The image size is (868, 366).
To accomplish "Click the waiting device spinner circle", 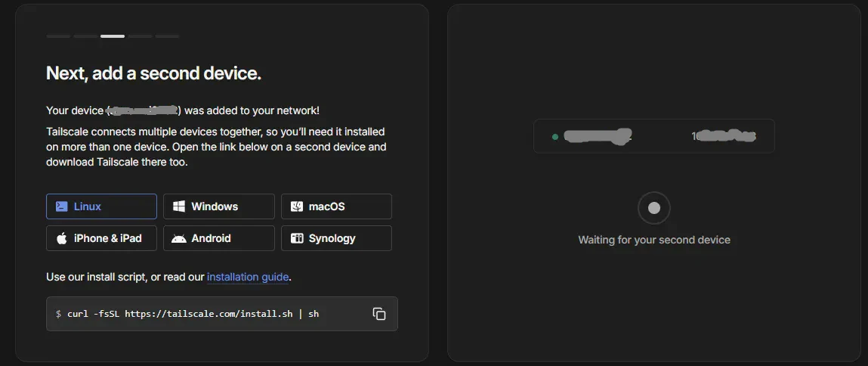I will click(653, 208).
